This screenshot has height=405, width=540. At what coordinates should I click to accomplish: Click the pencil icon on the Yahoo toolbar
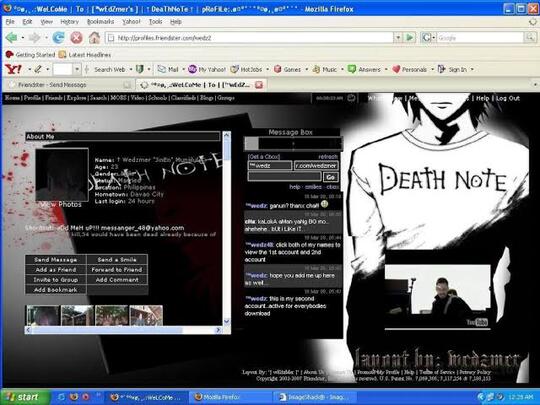coord(38,69)
